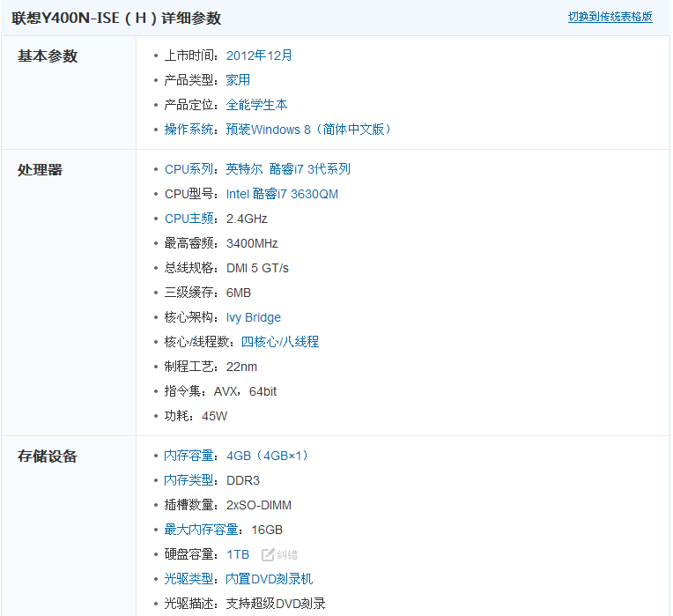The width and height of the screenshot is (673, 616).
Task: Click the 硬盘容量 label
Action: click(189, 554)
